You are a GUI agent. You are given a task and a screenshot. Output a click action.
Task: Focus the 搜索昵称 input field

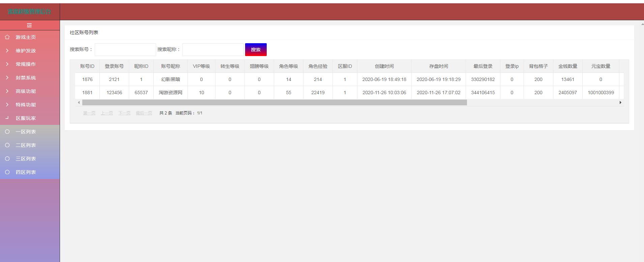click(213, 50)
